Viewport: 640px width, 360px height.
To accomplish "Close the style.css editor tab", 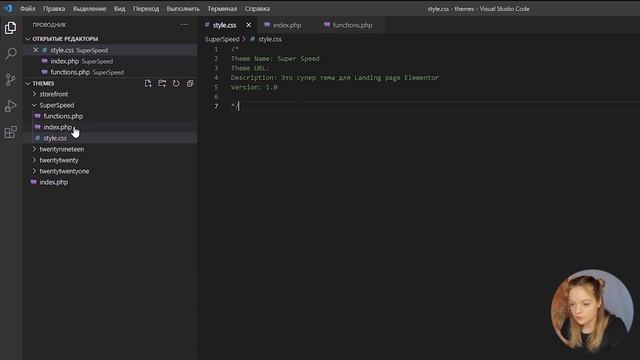I will [249, 25].
